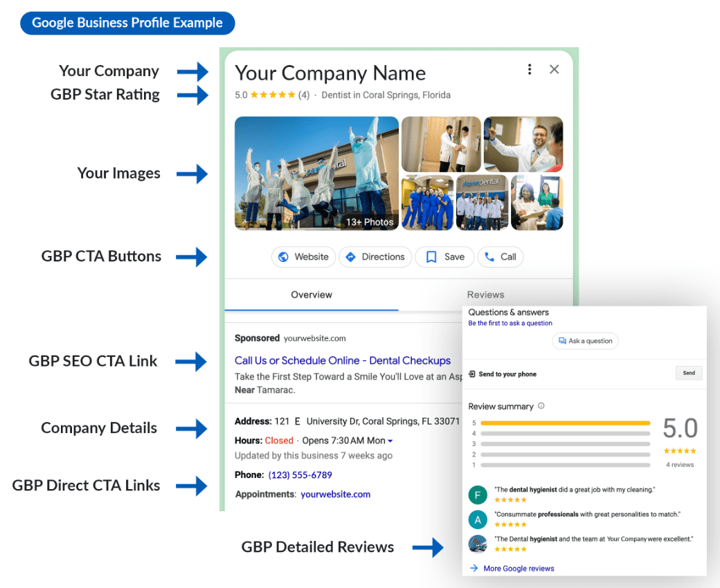Open the woman with clipboard photo

[x=537, y=202]
